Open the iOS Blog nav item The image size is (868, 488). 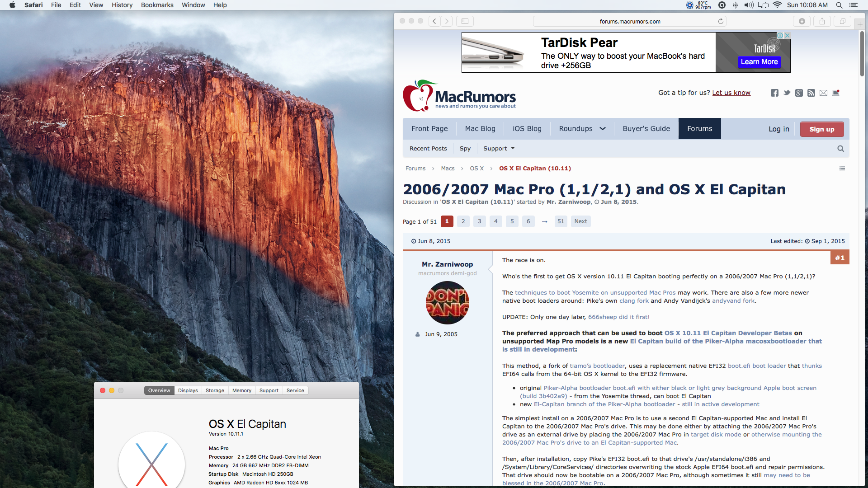(527, 129)
